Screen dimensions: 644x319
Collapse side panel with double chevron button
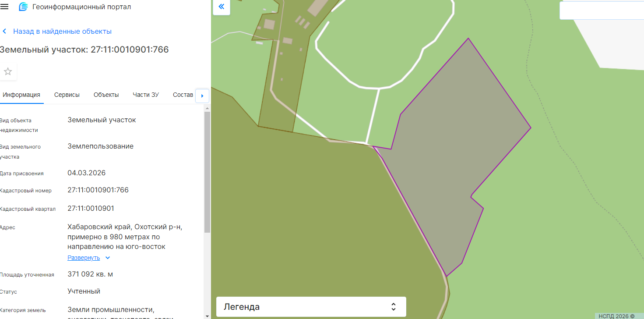pos(221,7)
